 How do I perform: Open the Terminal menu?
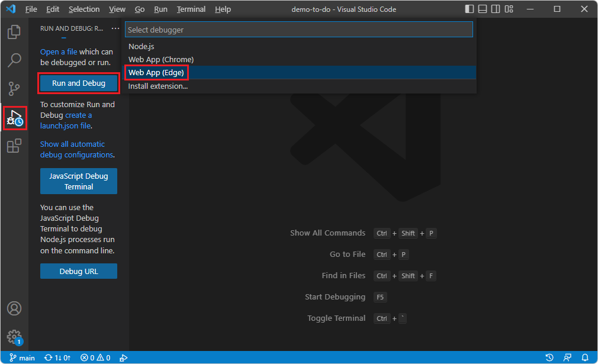click(x=191, y=9)
